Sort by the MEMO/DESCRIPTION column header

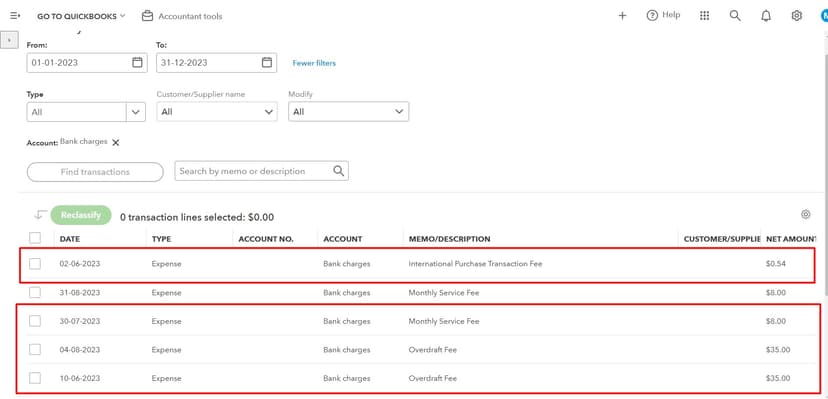[x=449, y=239]
